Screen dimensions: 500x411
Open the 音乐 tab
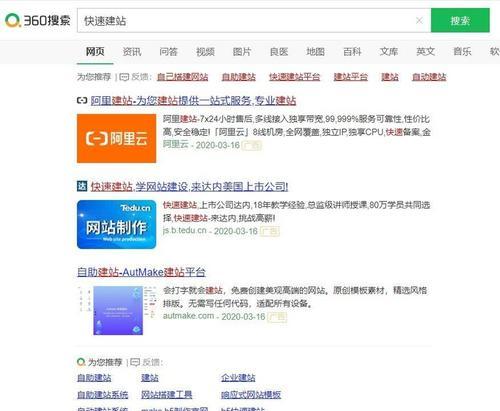(x=462, y=52)
